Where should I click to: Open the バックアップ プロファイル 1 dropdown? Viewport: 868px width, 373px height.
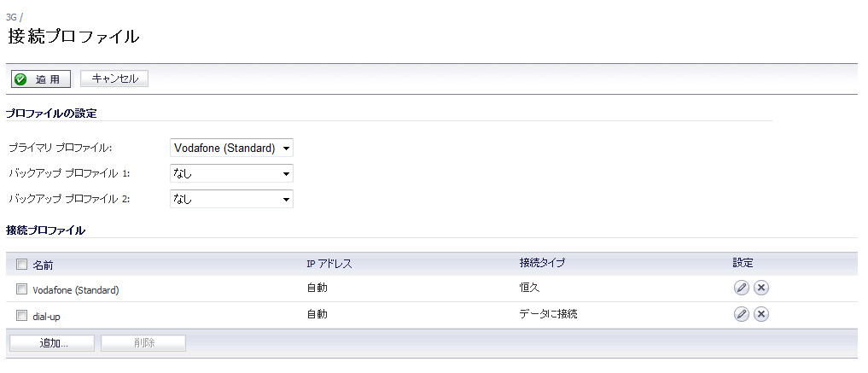point(231,173)
